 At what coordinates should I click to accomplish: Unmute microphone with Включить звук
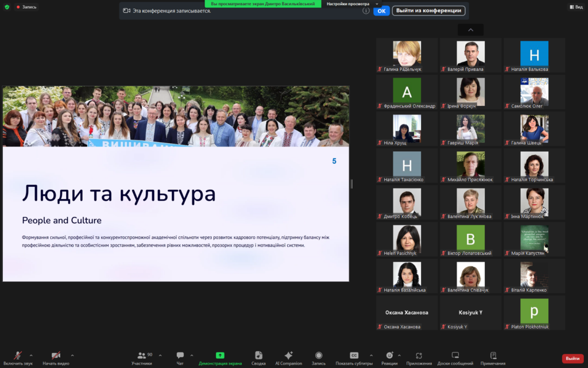click(x=18, y=355)
